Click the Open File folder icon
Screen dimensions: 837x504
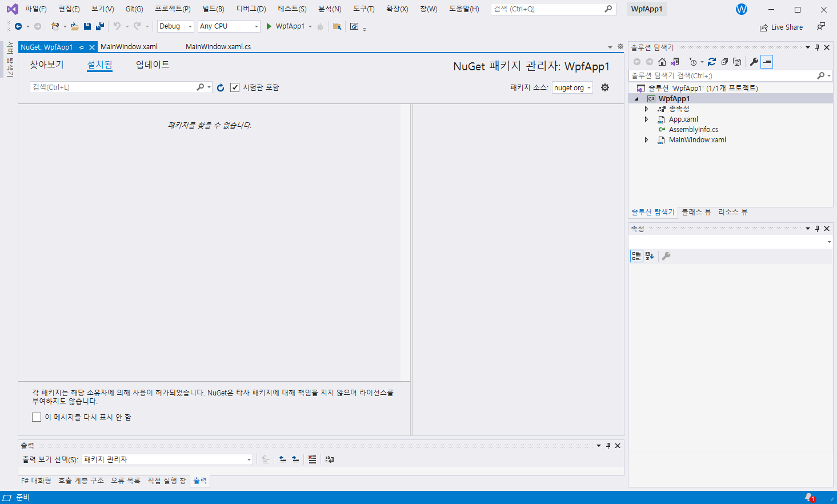[74, 26]
